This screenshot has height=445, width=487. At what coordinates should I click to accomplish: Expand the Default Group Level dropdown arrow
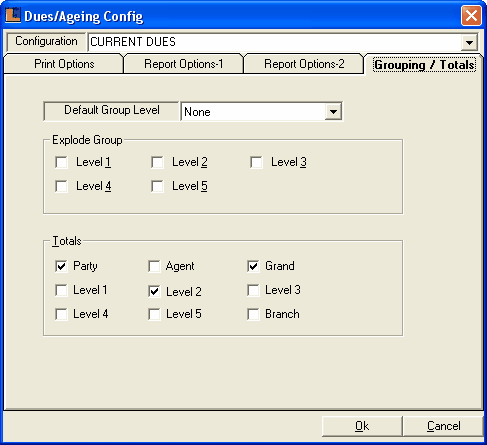coord(333,112)
